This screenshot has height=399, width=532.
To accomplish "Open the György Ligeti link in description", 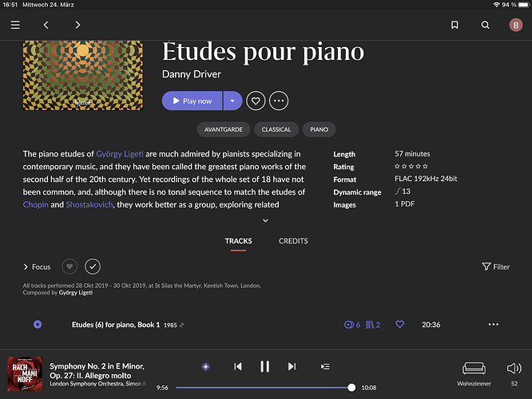I will tap(120, 154).
